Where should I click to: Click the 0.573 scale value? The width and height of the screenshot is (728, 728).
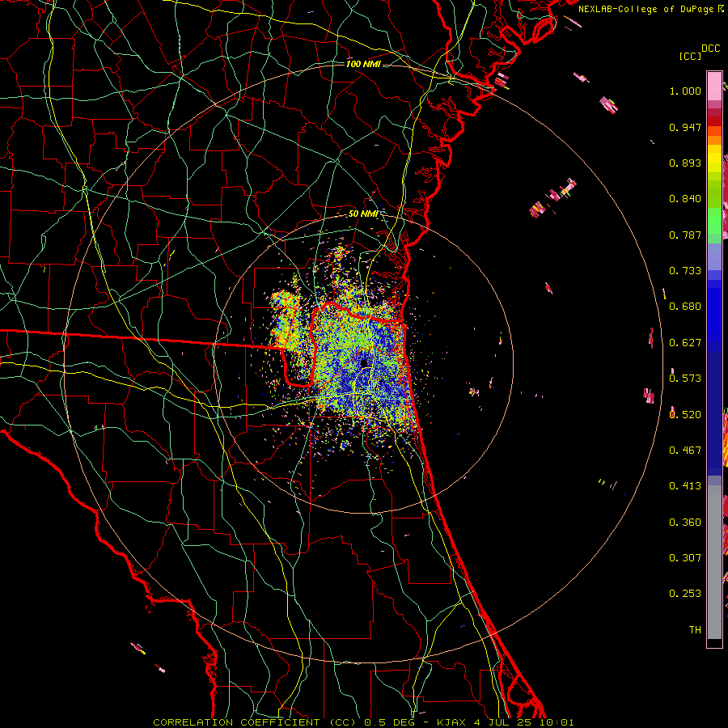685,379
